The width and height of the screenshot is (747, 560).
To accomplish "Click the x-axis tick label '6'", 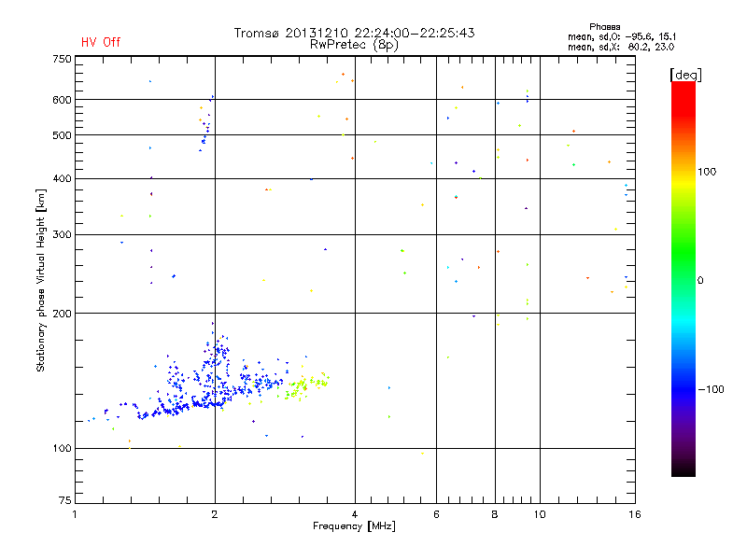I will [436, 514].
